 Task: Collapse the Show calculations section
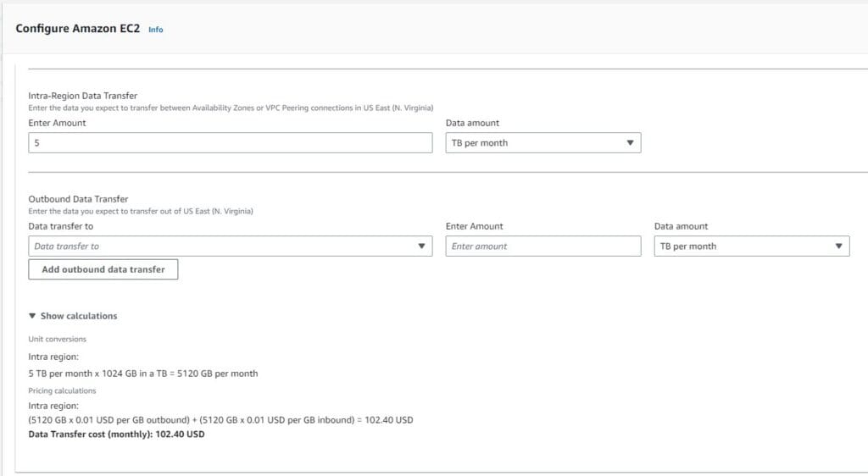[x=73, y=316]
